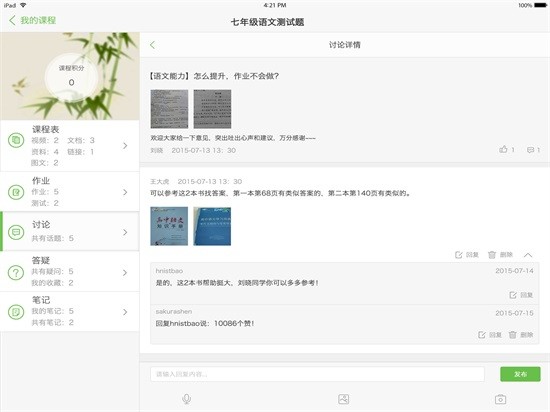Reply to hnistbao's comment
This screenshot has height=412, width=550.
[x=521, y=295]
